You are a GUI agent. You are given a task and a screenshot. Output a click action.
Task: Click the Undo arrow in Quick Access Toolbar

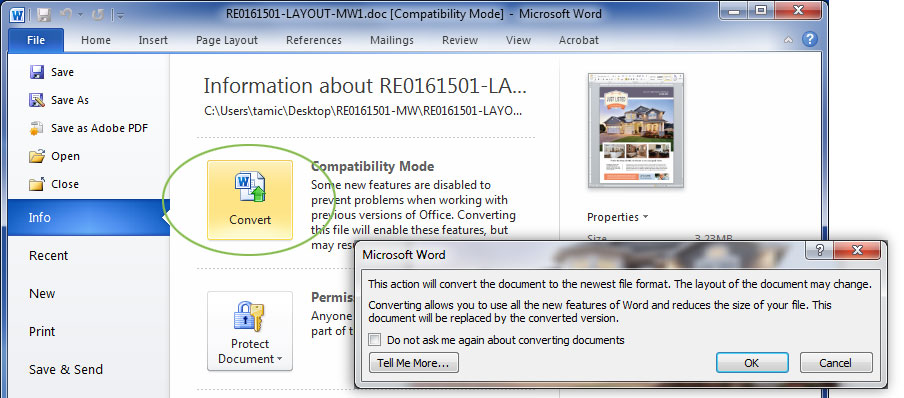coord(66,14)
